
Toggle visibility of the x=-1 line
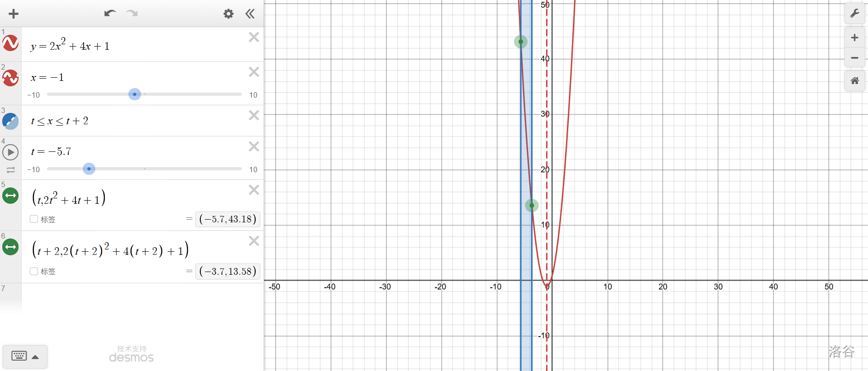10,78
